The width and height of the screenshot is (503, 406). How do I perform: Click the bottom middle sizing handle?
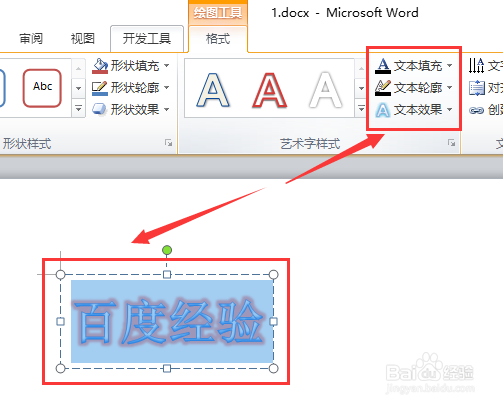(167, 368)
